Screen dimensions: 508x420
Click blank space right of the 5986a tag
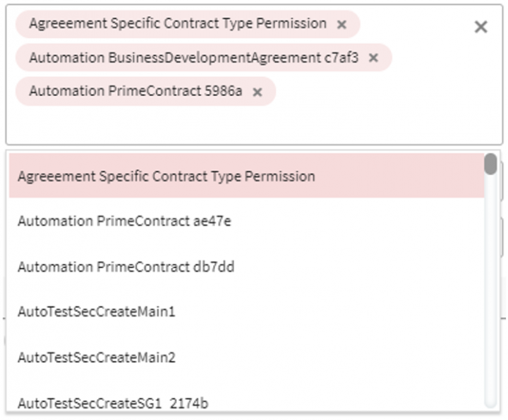tap(374, 92)
